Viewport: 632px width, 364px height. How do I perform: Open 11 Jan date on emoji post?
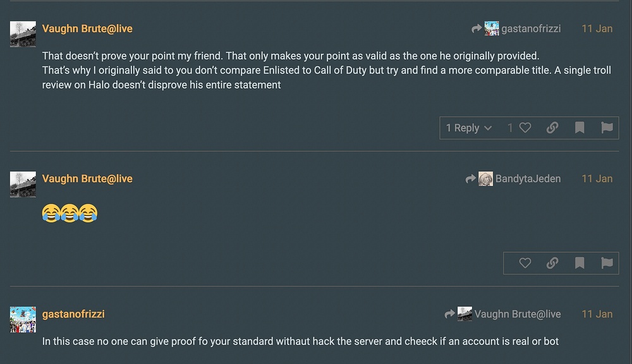point(597,179)
